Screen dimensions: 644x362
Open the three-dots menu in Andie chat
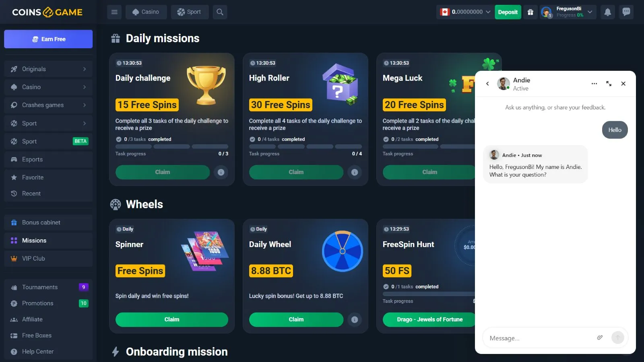coord(594,84)
